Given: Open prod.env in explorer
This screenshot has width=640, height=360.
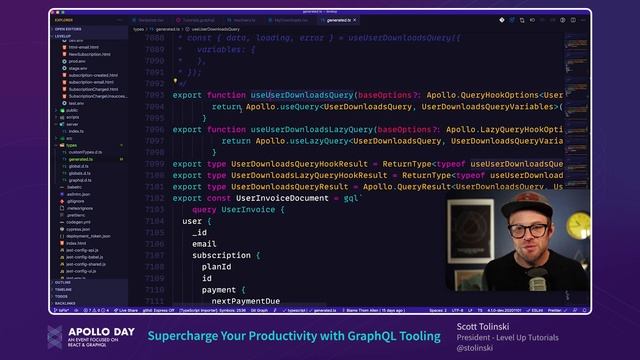Looking at the screenshot, I should [77, 61].
